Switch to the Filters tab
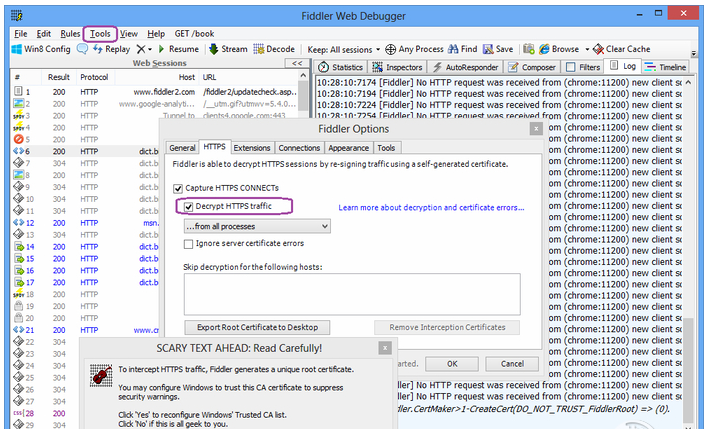 (583, 67)
